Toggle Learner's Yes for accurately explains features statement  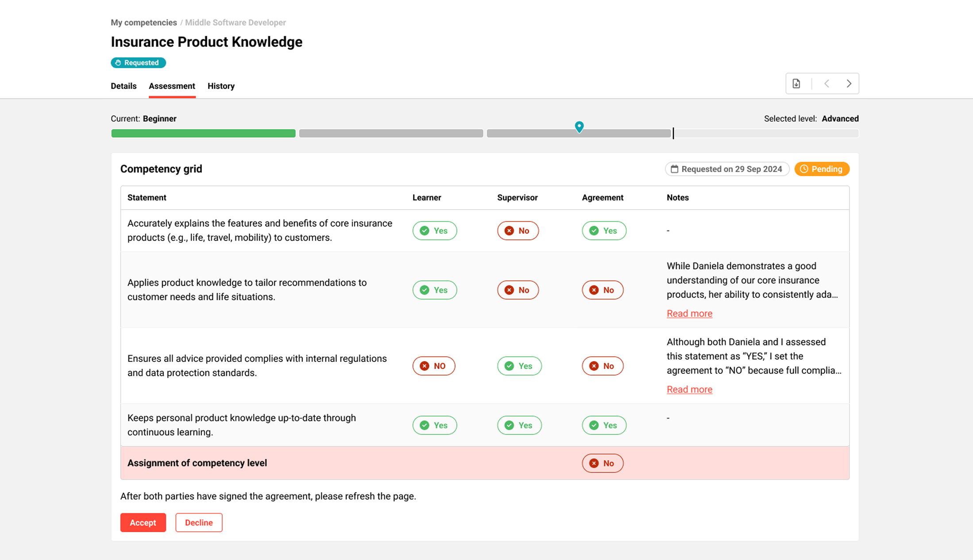(434, 230)
